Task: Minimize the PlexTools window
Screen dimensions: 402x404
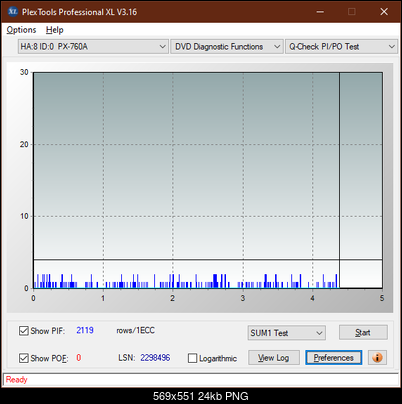Action: (x=320, y=12)
